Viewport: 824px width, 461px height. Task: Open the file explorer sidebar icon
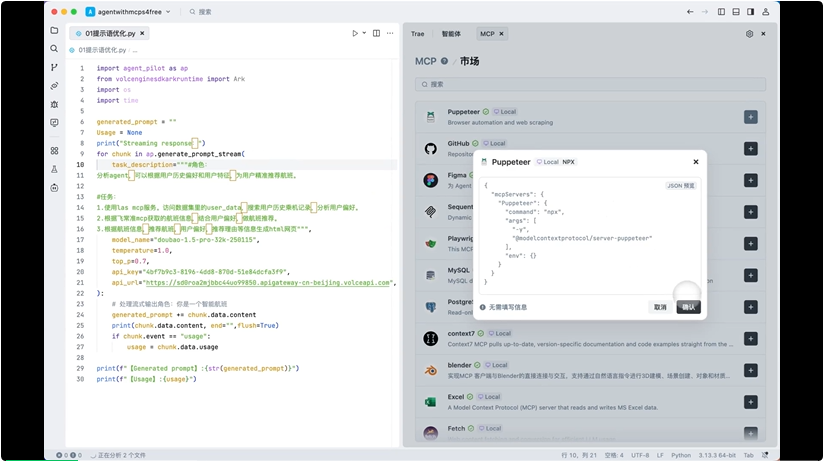[54, 30]
